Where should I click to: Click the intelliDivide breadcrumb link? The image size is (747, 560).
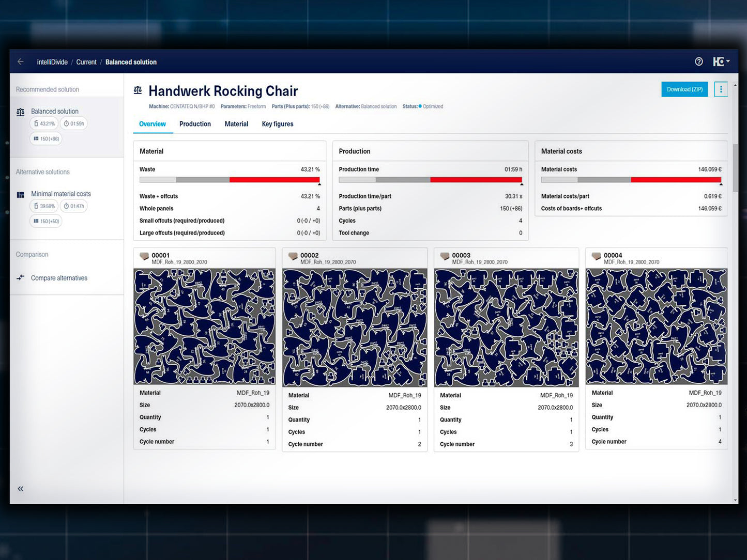point(52,62)
